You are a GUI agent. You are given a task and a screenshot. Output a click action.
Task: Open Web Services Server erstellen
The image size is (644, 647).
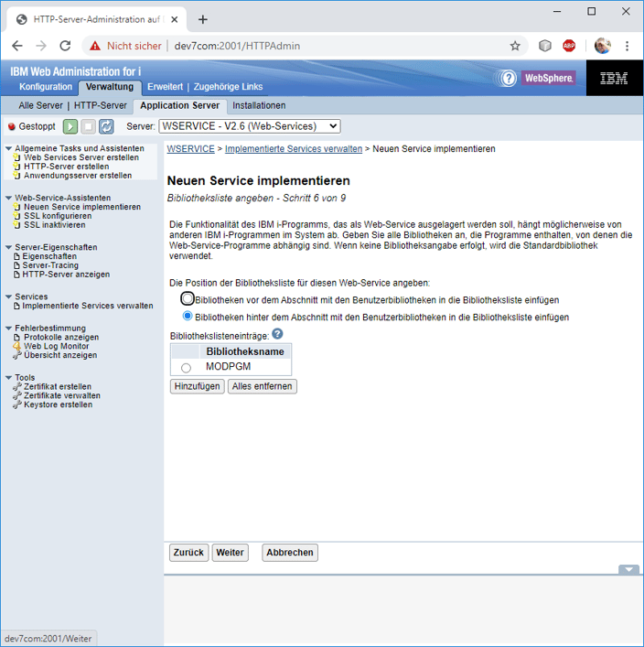[x=81, y=157]
